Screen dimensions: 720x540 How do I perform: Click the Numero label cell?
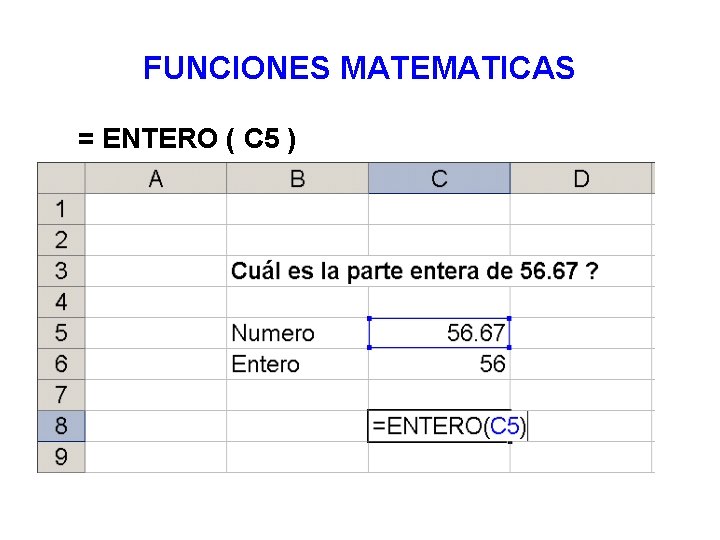tap(297, 333)
